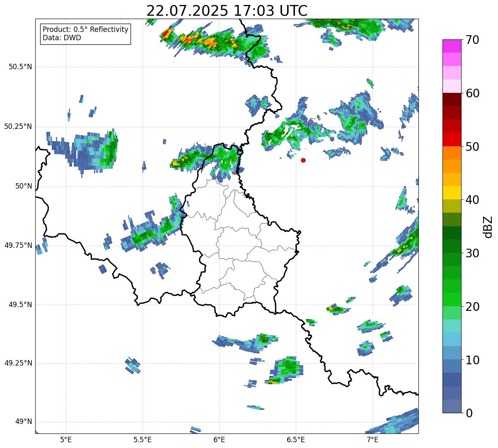This screenshot has width=498, height=448.
Task: Click the 49.25°N latitude label
Action: [x=18, y=363]
